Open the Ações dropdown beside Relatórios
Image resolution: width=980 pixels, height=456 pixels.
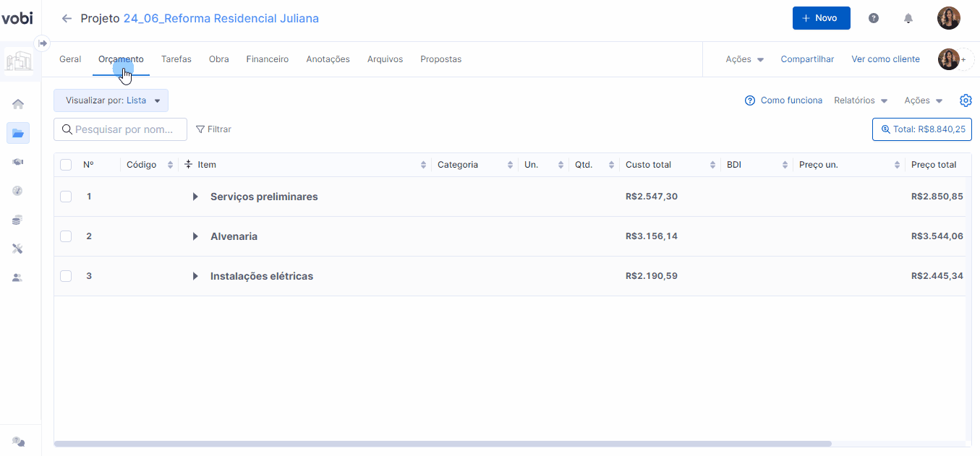[924, 100]
